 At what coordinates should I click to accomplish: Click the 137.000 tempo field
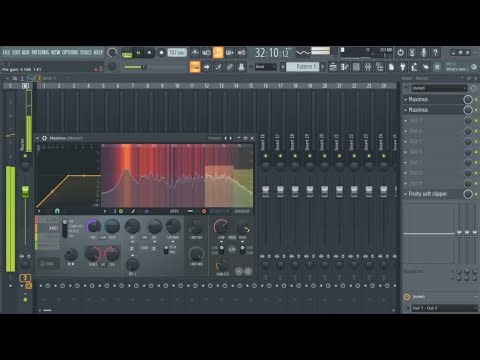coord(177,53)
